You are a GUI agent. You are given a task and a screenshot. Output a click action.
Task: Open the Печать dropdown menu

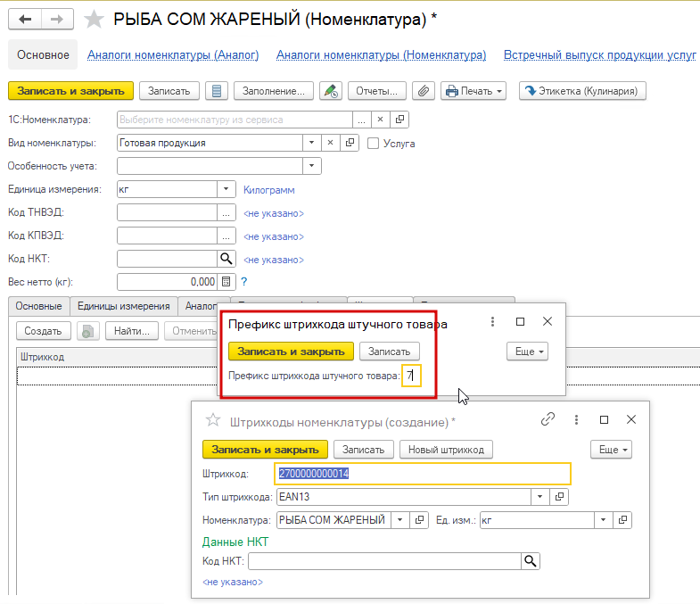474,91
